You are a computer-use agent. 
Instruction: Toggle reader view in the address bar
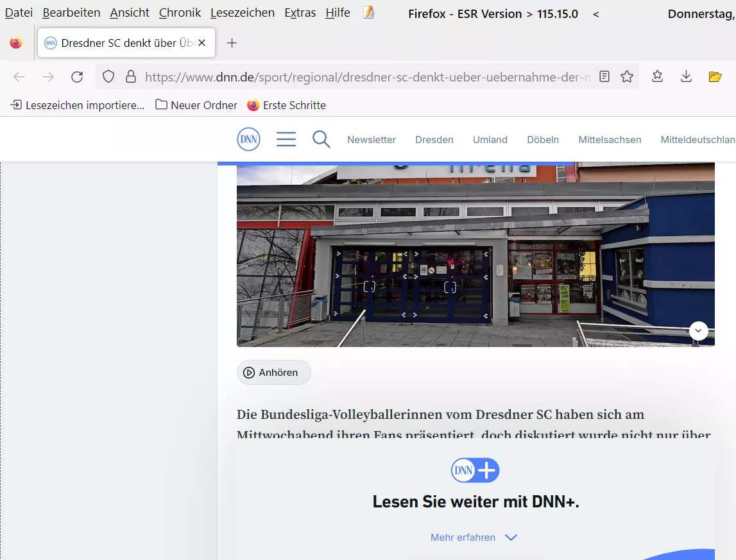604,77
